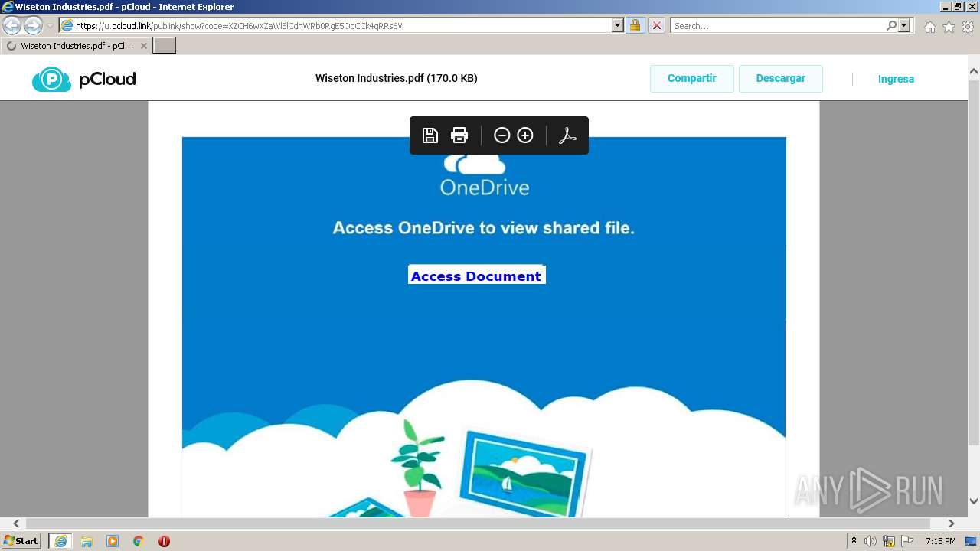Viewport: 980px width, 551px height.
Task: Expand the address bar history dropdown
Action: pyautogui.click(x=618, y=25)
